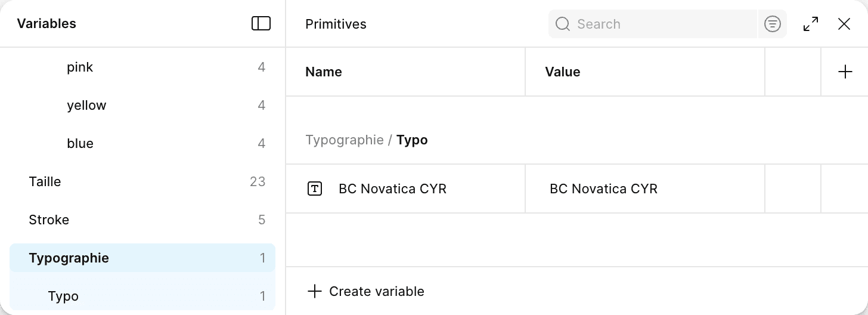Expand the variables window to full size
Screen dimensions: 868x315
point(811,24)
